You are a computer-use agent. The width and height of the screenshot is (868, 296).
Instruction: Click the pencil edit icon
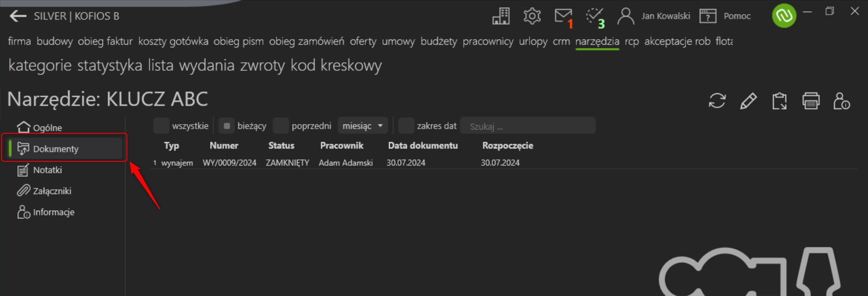click(x=748, y=101)
